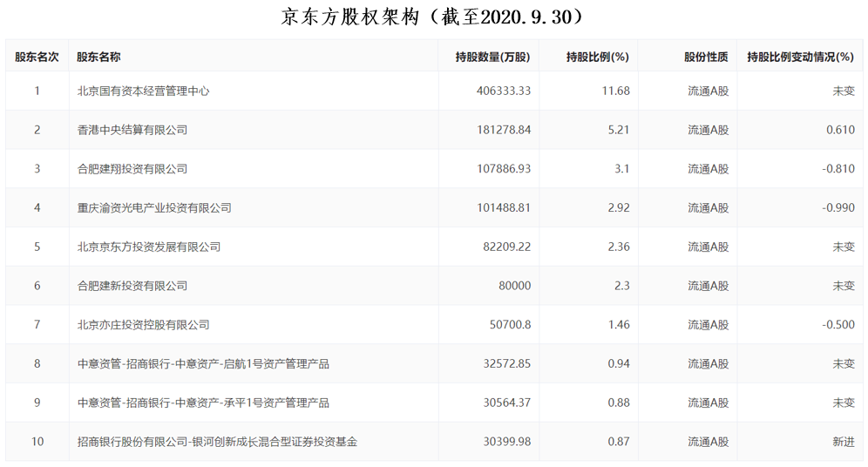Click rank number 10
868x467 pixels.
(37, 442)
